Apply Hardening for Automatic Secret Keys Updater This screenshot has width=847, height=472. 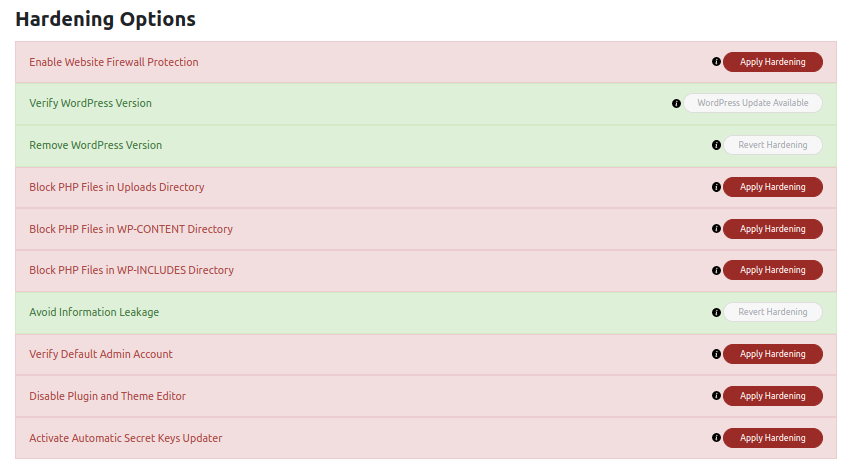[x=773, y=438]
